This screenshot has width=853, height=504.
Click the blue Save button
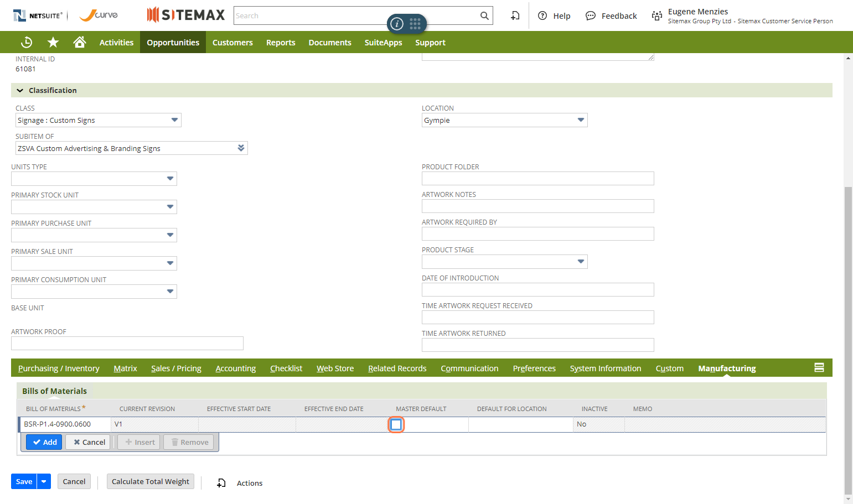click(24, 481)
